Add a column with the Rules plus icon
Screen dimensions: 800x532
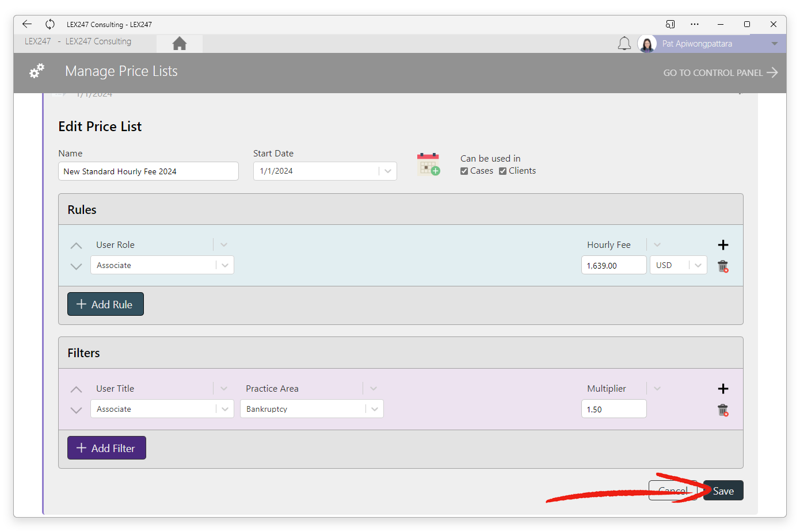(723, 245)
